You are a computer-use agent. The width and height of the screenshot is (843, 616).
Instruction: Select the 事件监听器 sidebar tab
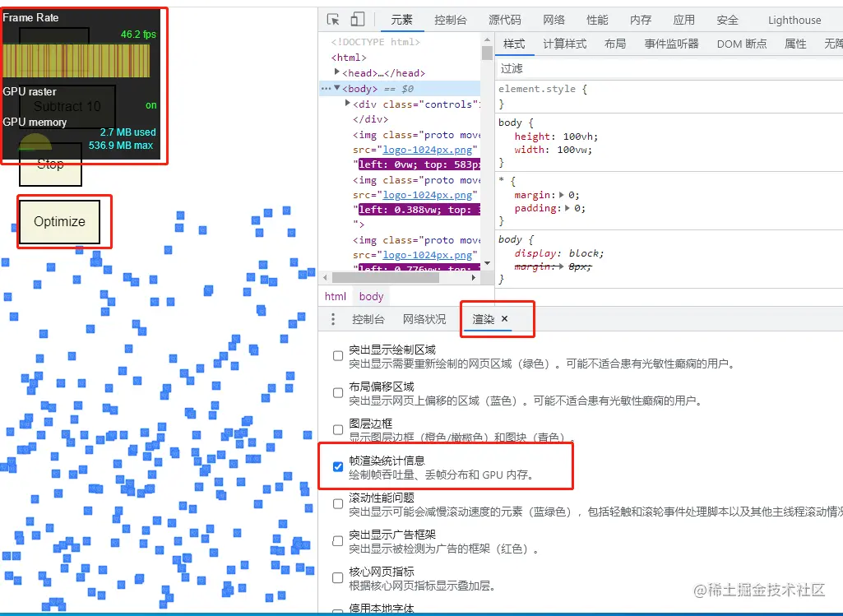[x=671, y=44]
